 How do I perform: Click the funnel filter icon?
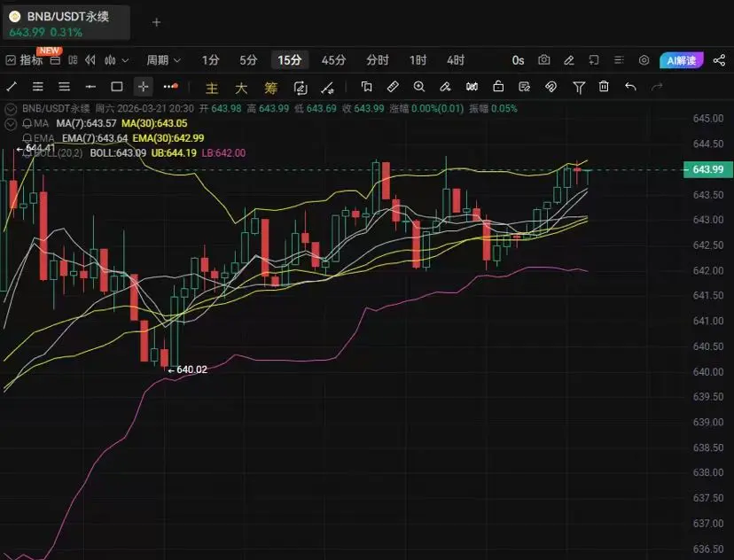tap(579, 88)
